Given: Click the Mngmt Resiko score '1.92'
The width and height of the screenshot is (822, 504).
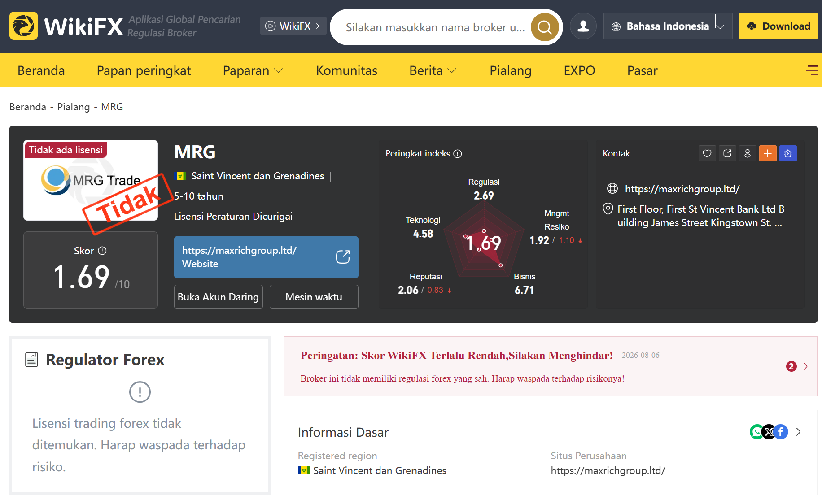Looking at the screenshot, I should click(539, 240).
